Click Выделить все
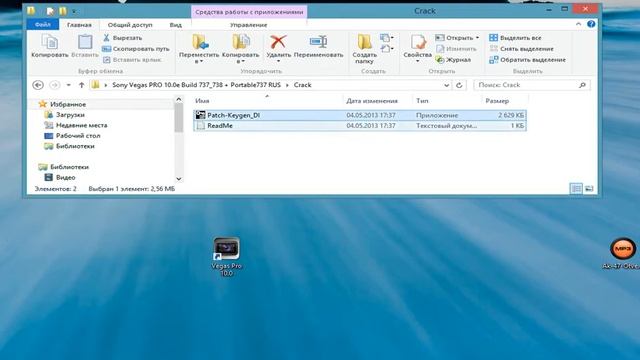 tap(515, 38)
